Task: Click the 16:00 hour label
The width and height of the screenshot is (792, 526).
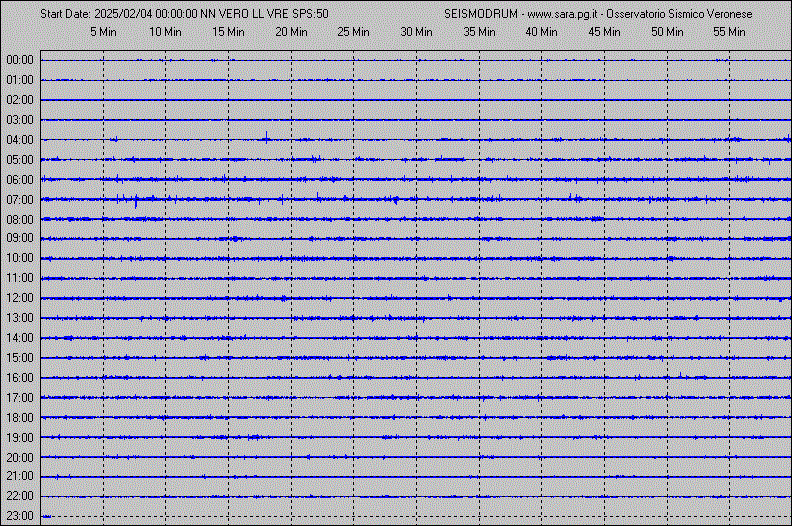Action: (x=20, y=377)
